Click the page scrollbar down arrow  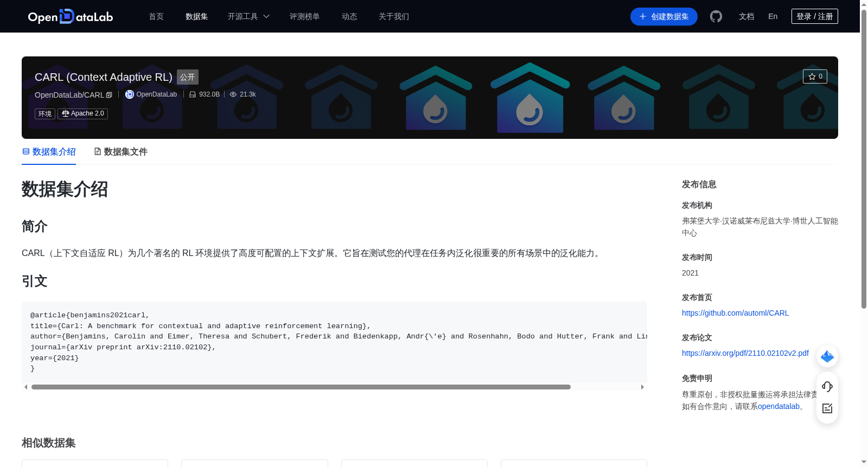click(864, 463)
